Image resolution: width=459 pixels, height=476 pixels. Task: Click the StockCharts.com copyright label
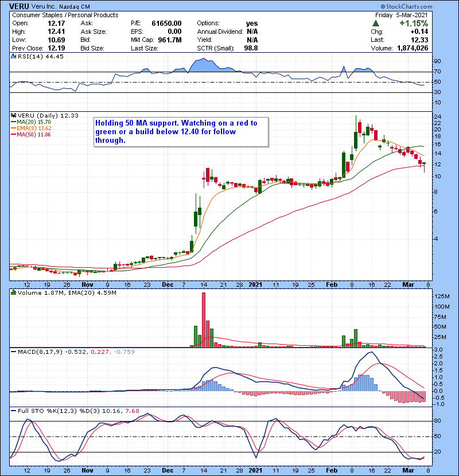tap(406, 6)
